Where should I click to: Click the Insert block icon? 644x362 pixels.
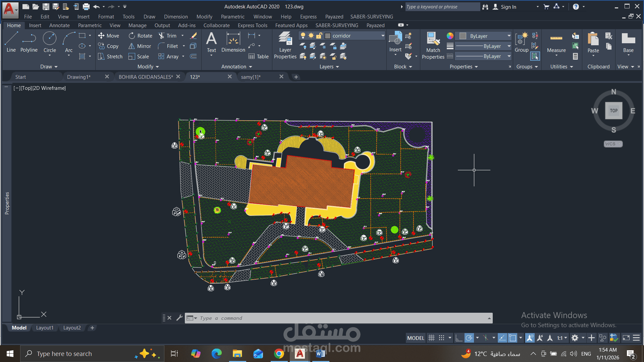coord(395,42)
